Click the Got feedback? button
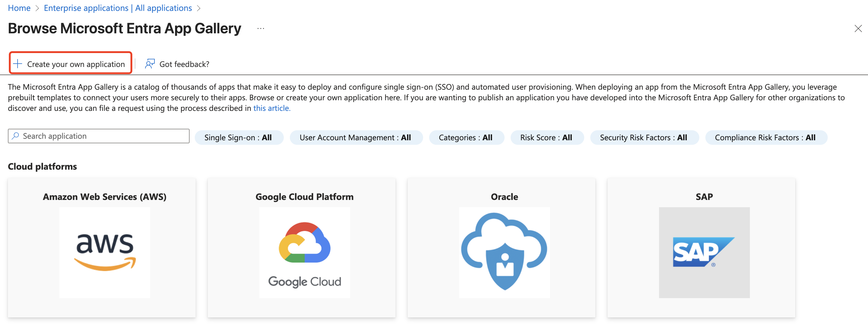The image size is (868, 329). coord(184,64)
